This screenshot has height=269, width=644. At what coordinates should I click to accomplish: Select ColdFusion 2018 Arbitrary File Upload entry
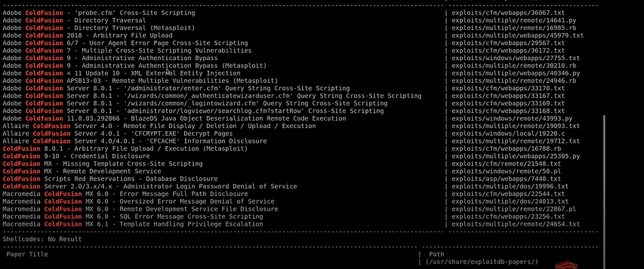pos(88,36)
